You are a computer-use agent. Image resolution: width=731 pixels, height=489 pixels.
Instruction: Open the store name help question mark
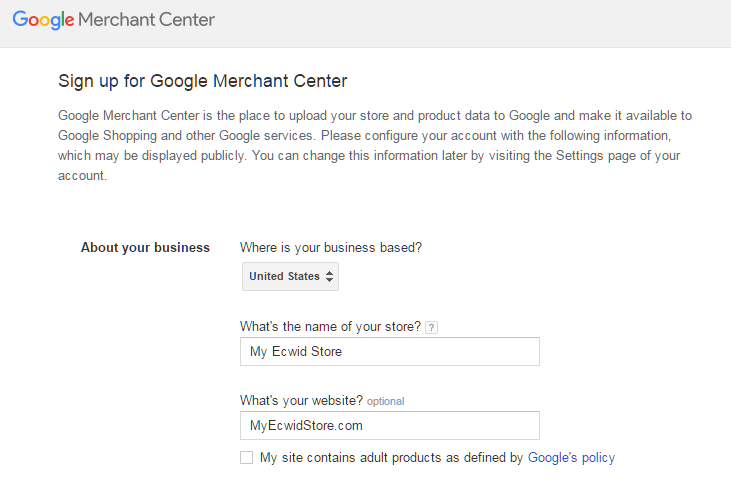[431, 328]
